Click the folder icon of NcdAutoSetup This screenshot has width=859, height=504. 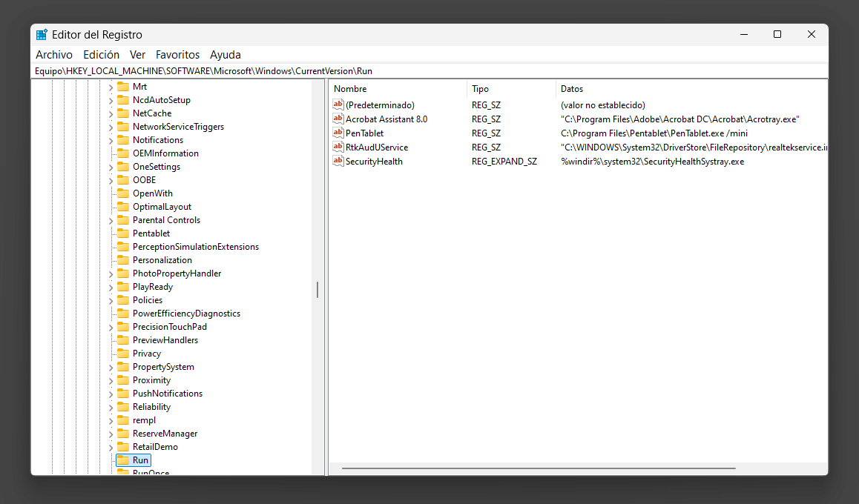click(x=123, y=99)
